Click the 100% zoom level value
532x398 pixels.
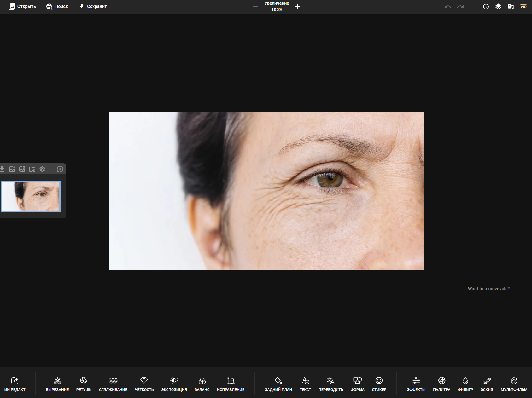pos(277,9)
